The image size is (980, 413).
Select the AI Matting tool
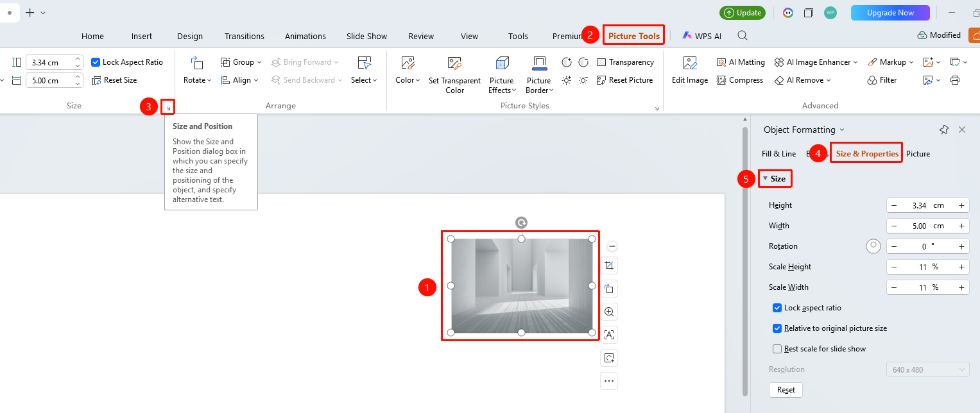(741, 62)
